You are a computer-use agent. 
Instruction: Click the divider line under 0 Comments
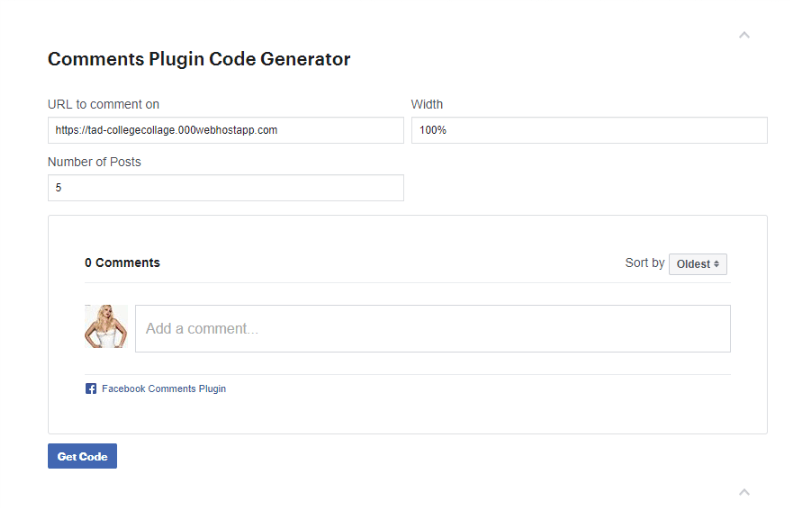click(408, 283)
